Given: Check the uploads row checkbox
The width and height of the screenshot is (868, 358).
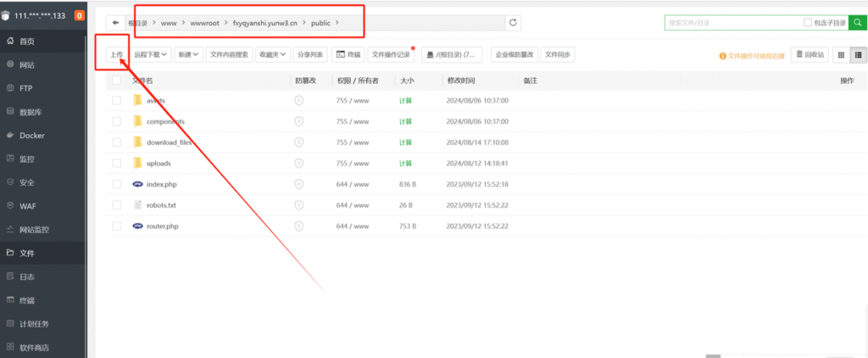Looking at the screenshot, I should click(x=116, y=164).
